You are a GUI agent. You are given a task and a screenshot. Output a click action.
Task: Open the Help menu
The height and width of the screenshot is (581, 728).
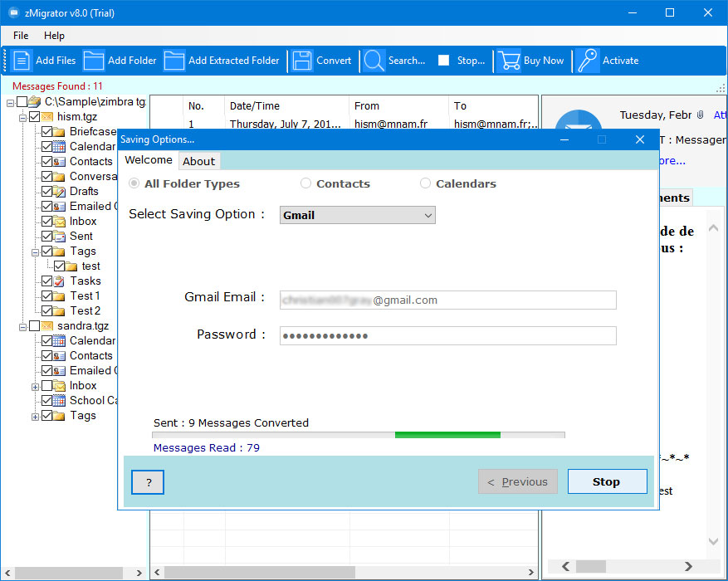coord(54,36)
